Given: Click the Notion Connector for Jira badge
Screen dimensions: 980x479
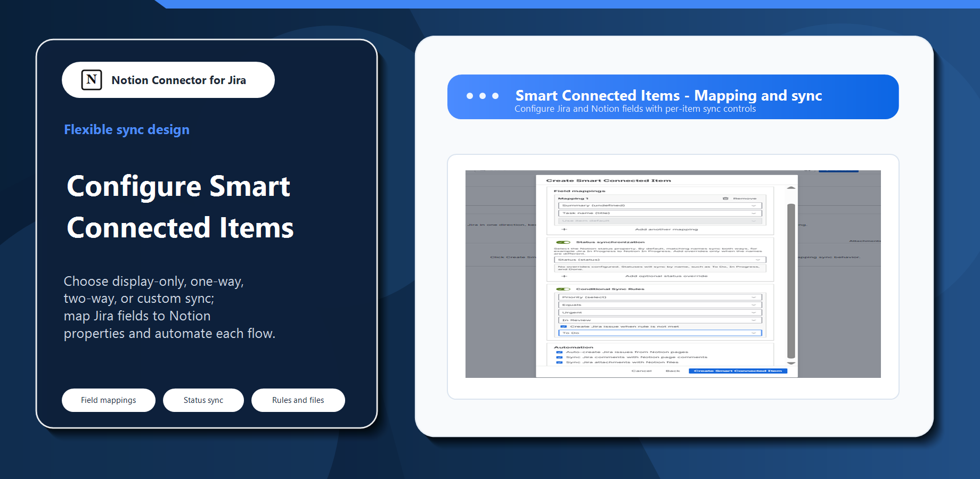Looking at the screenshot, I should (x=168, y=80).
